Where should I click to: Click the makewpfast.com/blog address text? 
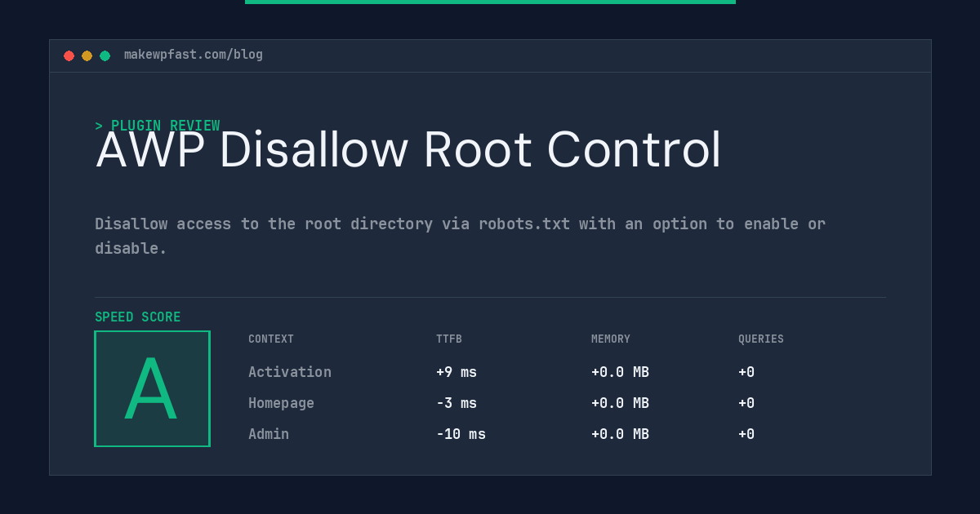click(x=194, y=55)
